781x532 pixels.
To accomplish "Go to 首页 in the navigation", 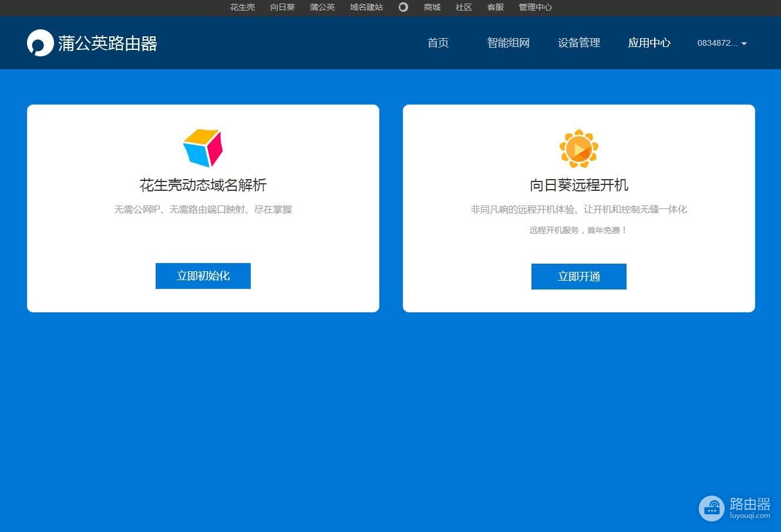I will 438,43.
